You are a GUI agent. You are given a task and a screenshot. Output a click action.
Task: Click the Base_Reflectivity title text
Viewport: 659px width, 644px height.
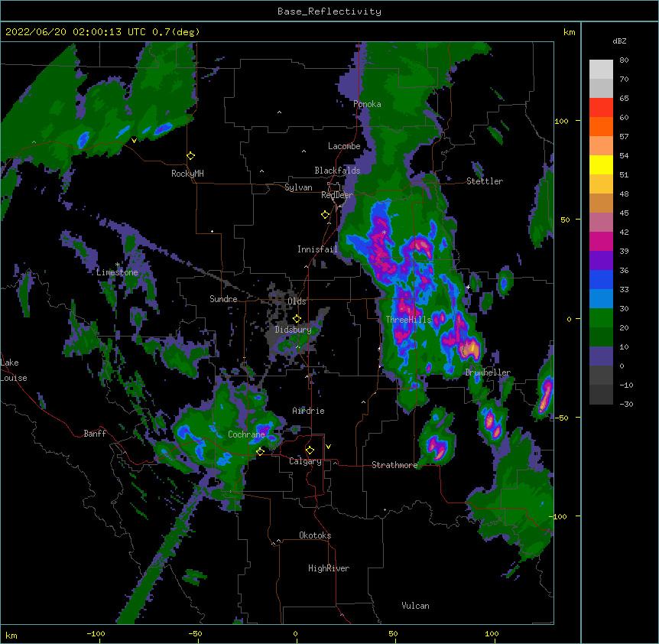click(329, 11)
